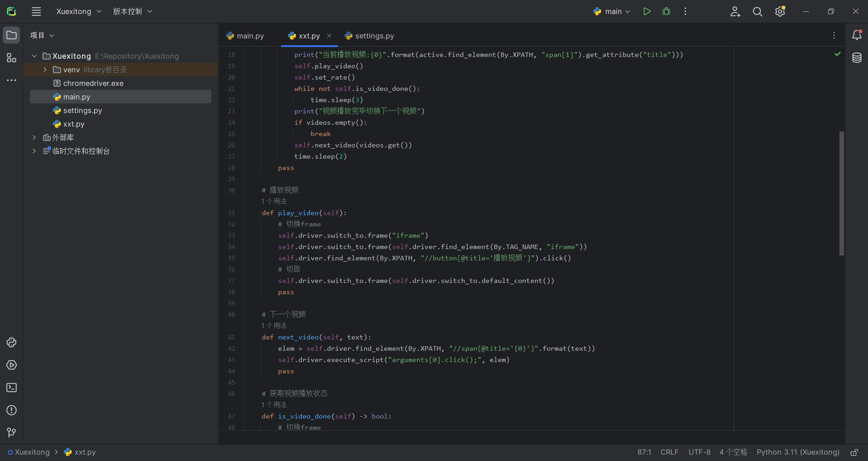Open editor tabs options menu
This screenshot has height=461, width=868.
[x=834, y=35]
